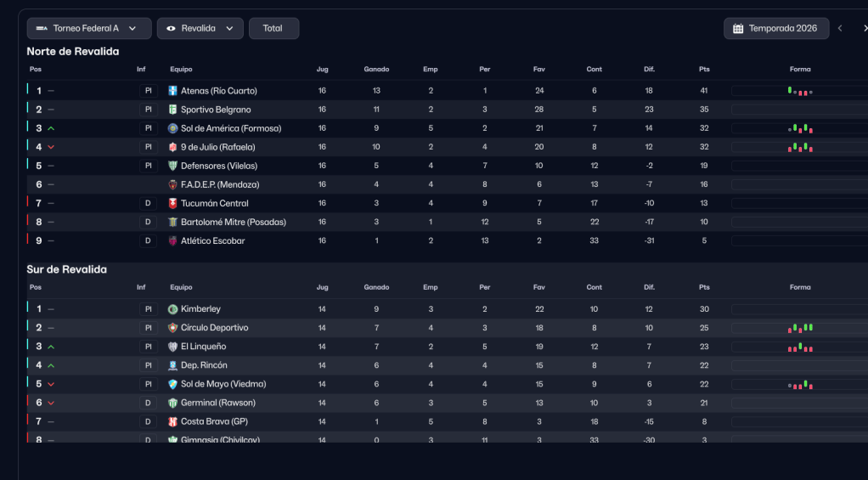
Task: Click the calendar icon beside Temporada 2026
Action: point(738,29)
